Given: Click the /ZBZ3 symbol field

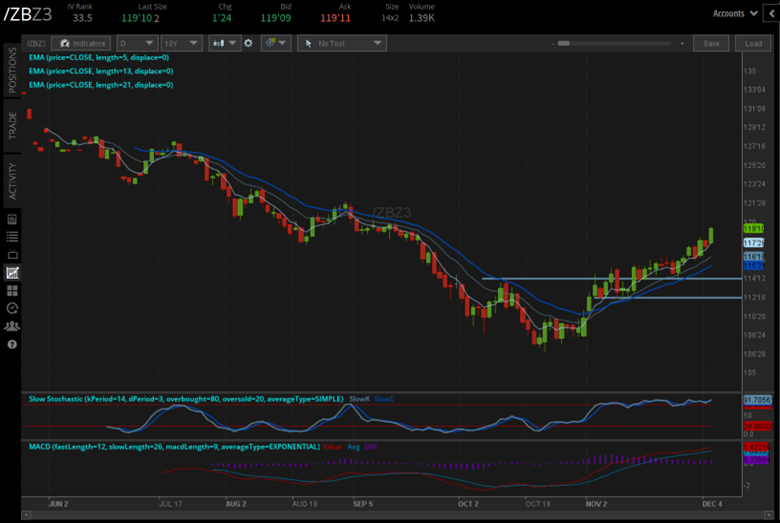Looking at the screenshot, I should pyautogui.click(x=35, y=44).
